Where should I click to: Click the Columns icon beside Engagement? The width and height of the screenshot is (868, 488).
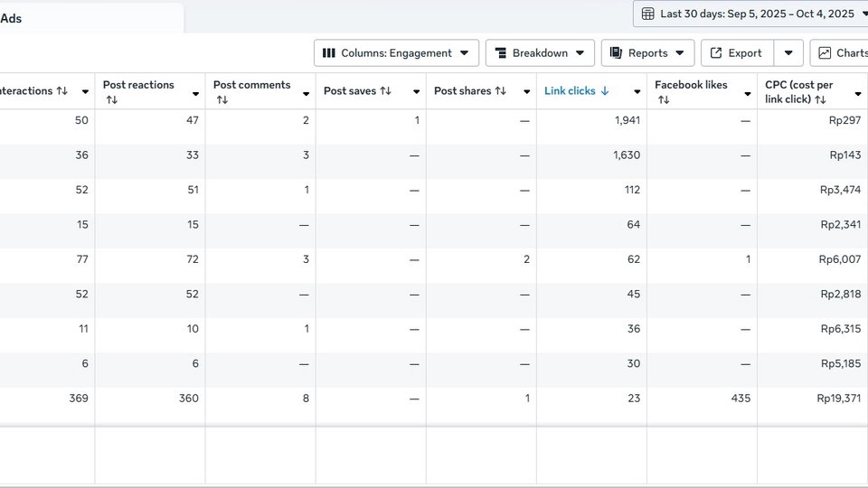pos(329,53)
